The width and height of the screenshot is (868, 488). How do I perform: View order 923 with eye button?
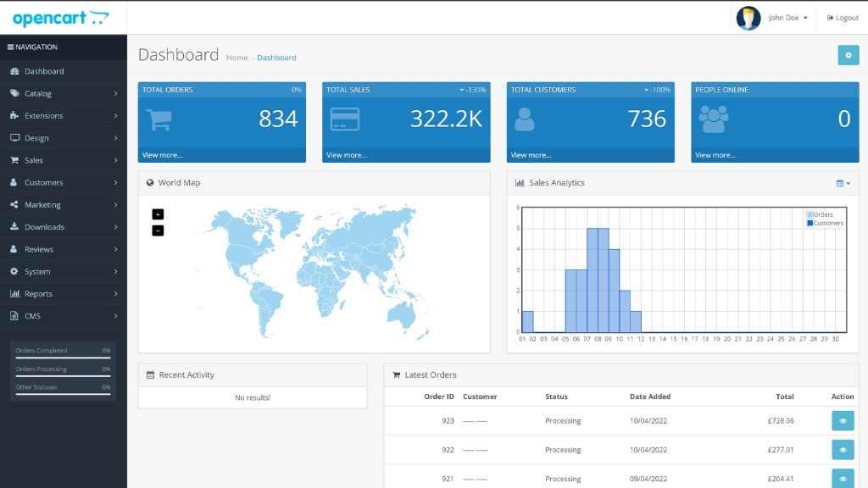(843, 421)
